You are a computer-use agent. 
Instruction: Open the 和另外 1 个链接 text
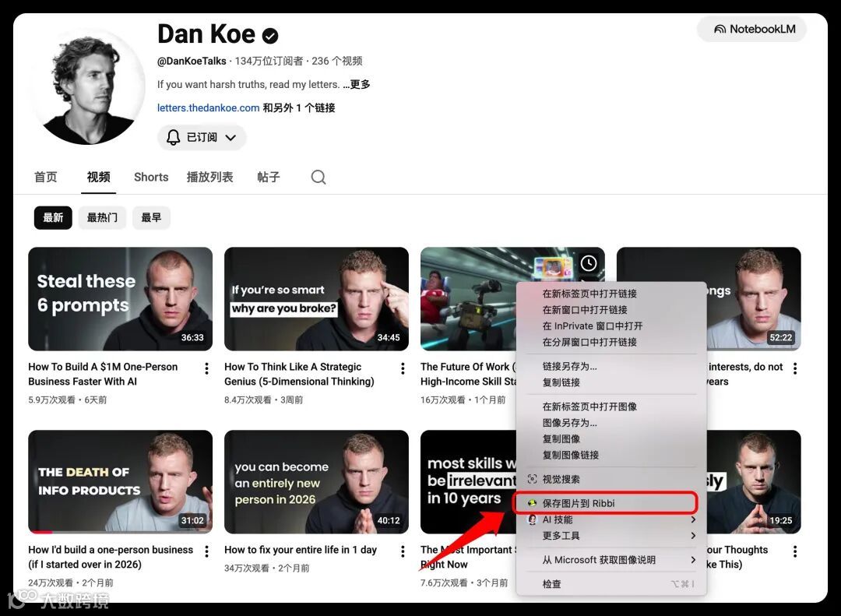(299, 107)
